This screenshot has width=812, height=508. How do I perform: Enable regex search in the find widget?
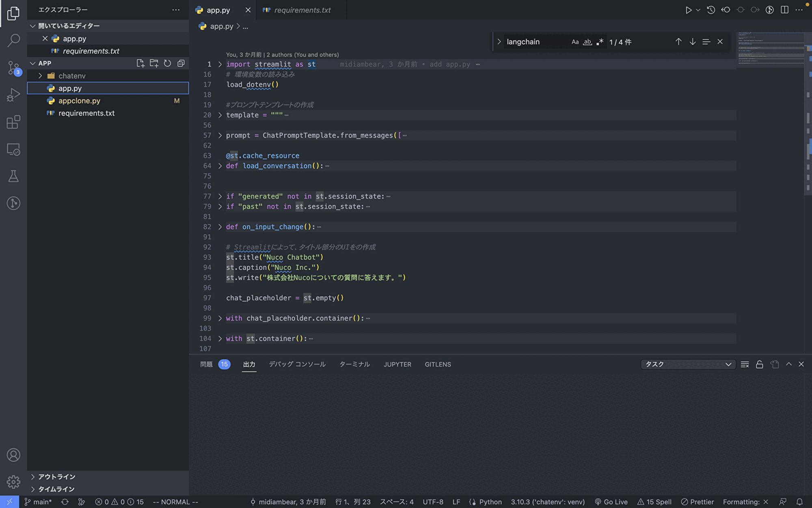pos(599,41)
